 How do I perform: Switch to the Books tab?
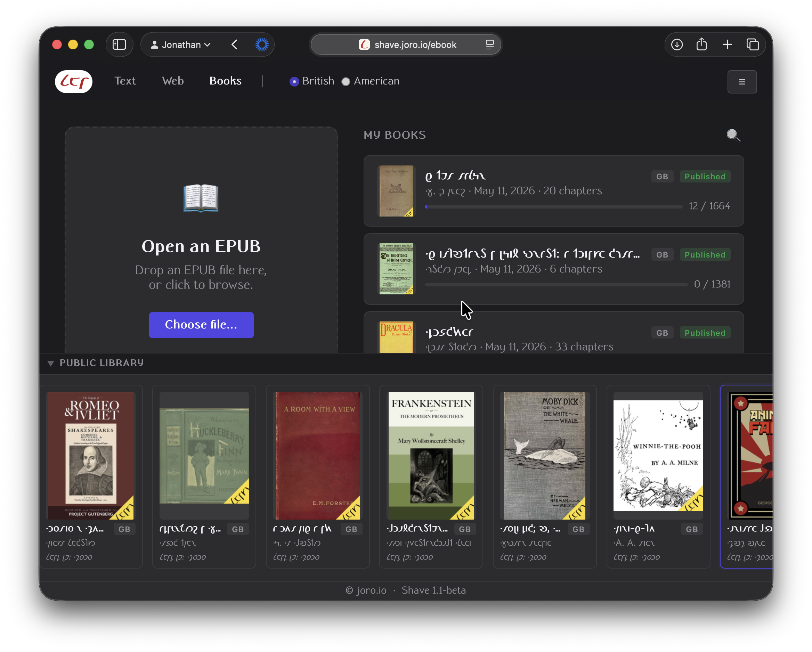[x=226, y=81]
